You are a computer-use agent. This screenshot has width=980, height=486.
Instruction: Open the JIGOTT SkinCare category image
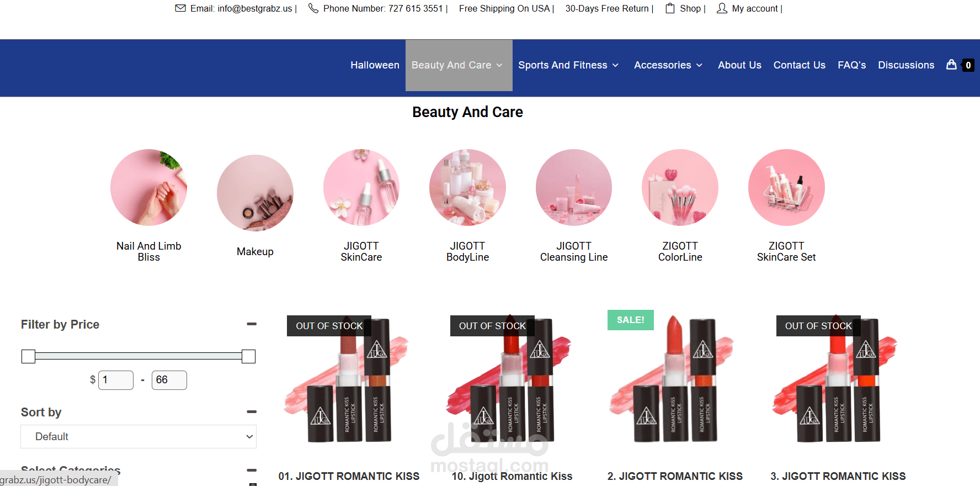tap(361, 187)
